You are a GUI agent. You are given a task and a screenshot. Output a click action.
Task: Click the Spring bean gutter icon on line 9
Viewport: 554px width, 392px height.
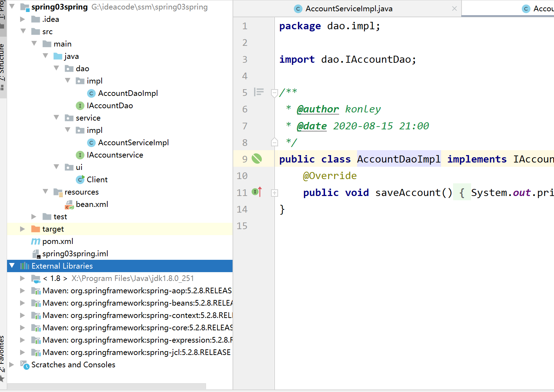(257, 159)
